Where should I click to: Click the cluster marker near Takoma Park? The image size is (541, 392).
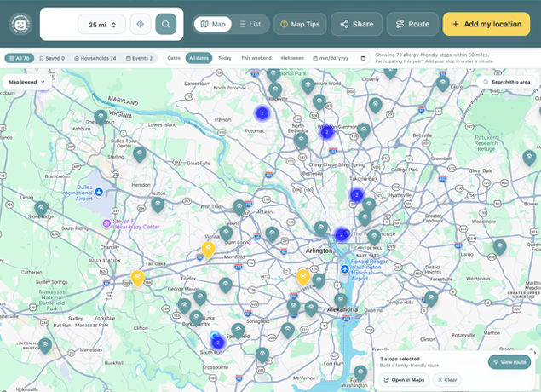(x=356, y=195)
